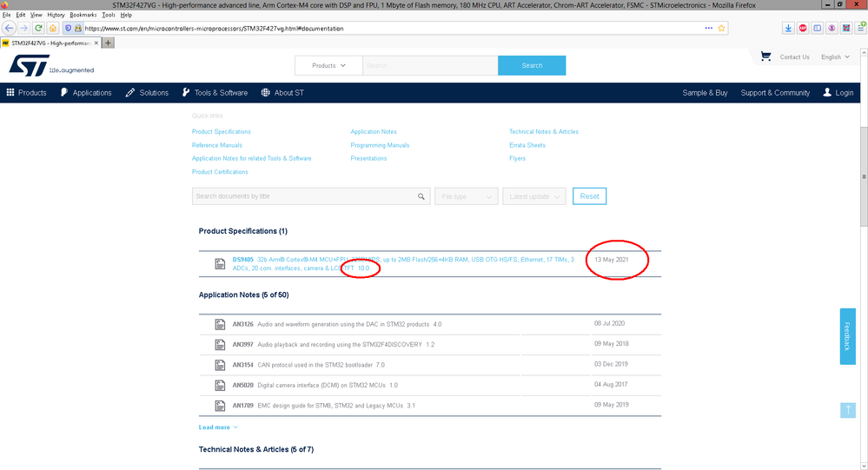Click the forward navigation arrow
This screenshot has height=470, width=868.
[23, 28]
